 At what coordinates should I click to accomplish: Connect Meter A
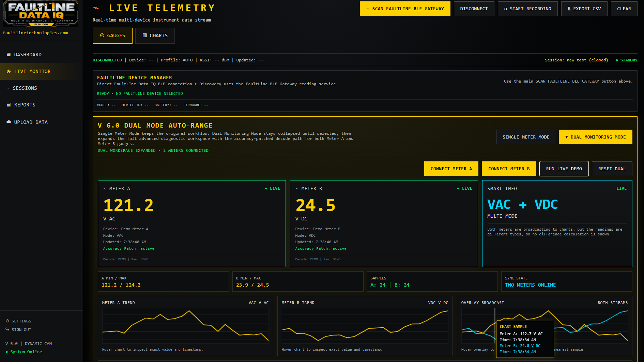(451, 169)
